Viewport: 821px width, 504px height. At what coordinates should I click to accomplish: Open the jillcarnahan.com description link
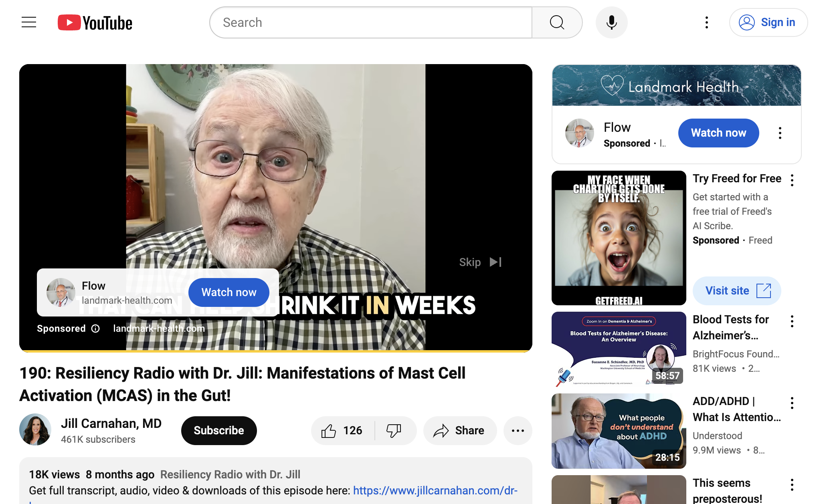[435, 491]
